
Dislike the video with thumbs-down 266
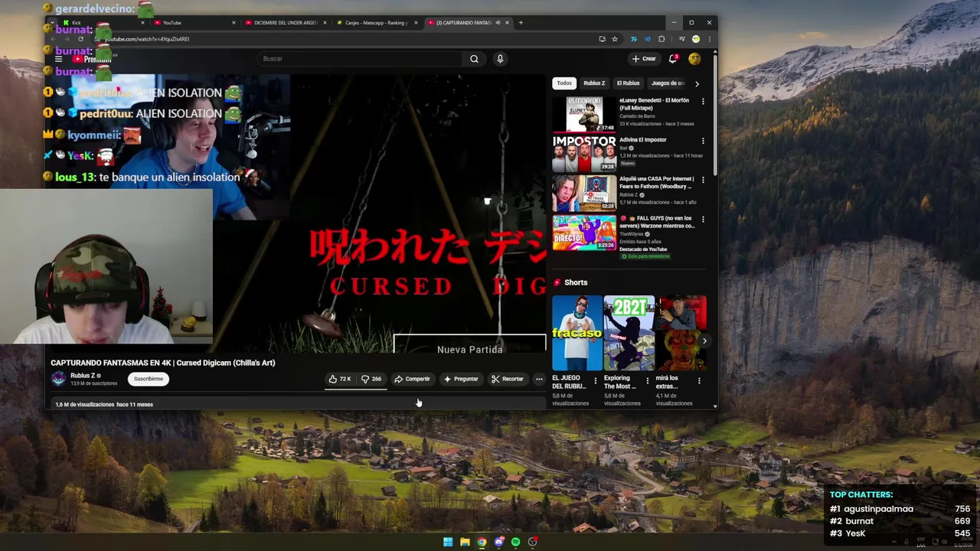click(371, 379)
